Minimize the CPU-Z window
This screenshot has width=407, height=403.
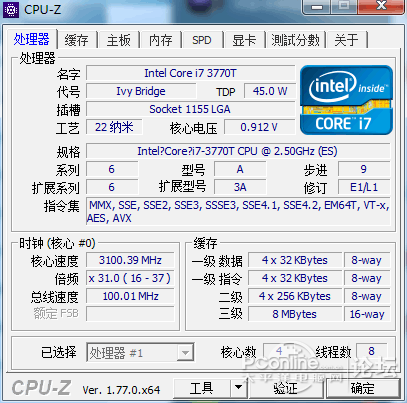pos(317,7)
